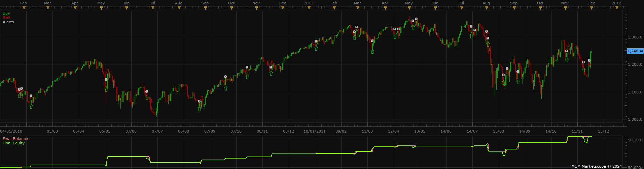Viewport: 644px width, 169px height.
Task: Click the green Buy arrow in early May 2010
Action: [106, 89]
